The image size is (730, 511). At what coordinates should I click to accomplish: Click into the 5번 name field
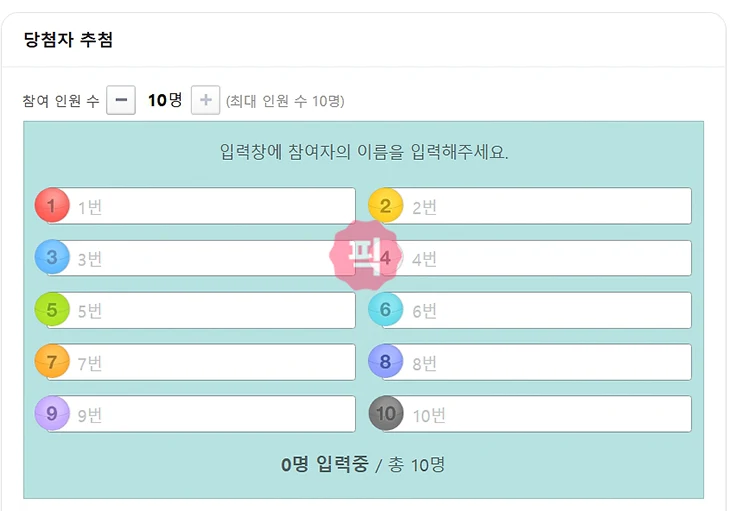tap(210, 311)
